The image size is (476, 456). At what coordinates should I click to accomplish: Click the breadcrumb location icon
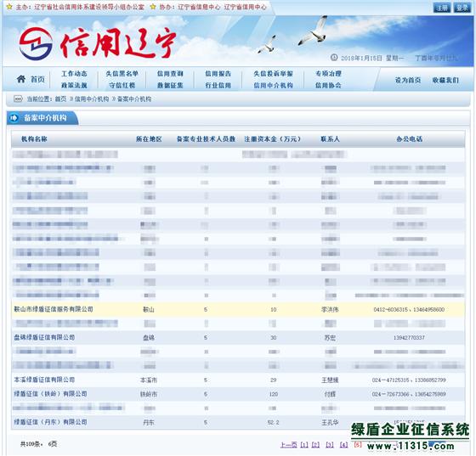(x=18, y=99)
